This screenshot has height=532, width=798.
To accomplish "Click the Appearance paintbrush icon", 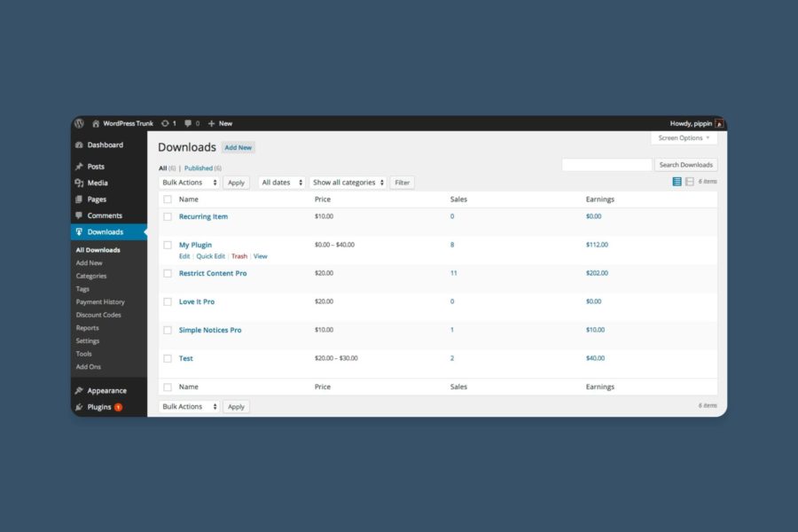I will [81, 390].
